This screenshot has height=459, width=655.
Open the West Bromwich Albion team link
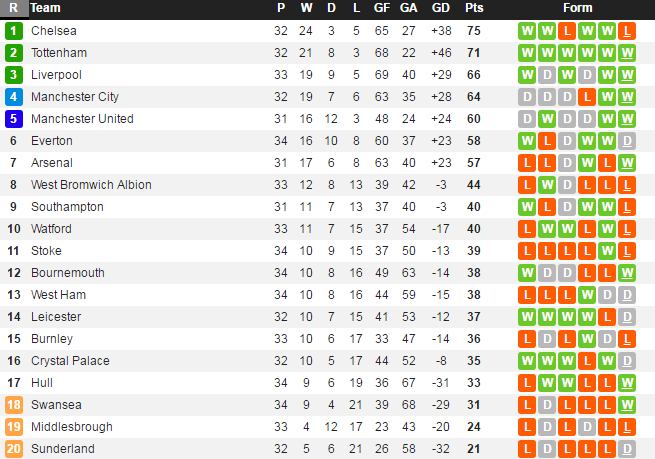click(91, 185)
